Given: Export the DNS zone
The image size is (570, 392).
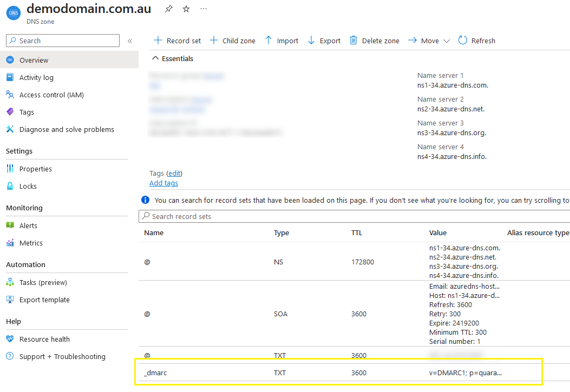Looking at the screenshot, I should (x=324, y=41).
